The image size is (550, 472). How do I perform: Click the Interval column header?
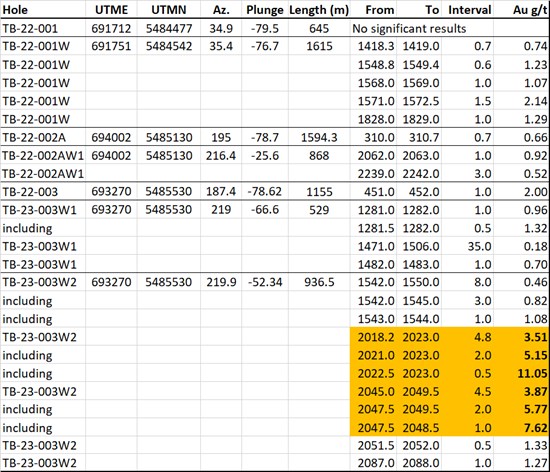click(x=470, y=10)
